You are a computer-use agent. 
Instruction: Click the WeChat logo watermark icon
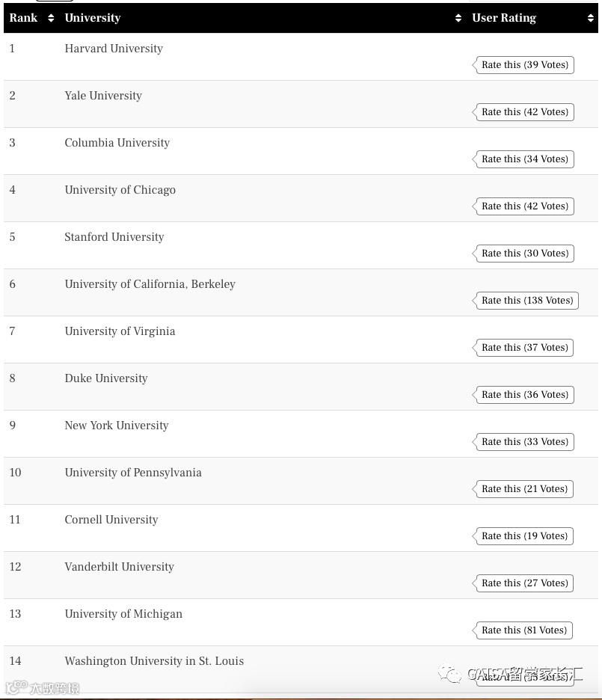coord(449,675)
